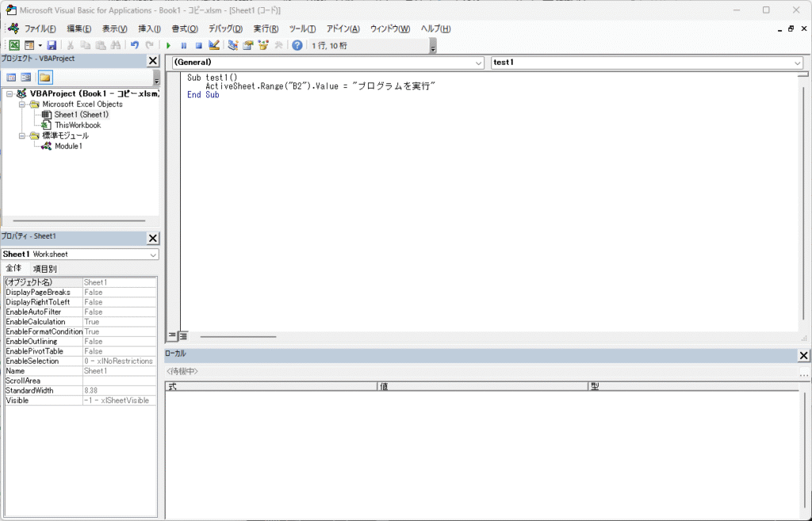Close the ローカル (Locals) window
This screenshot has height=521, width=812.
click(x=803, y=356)
